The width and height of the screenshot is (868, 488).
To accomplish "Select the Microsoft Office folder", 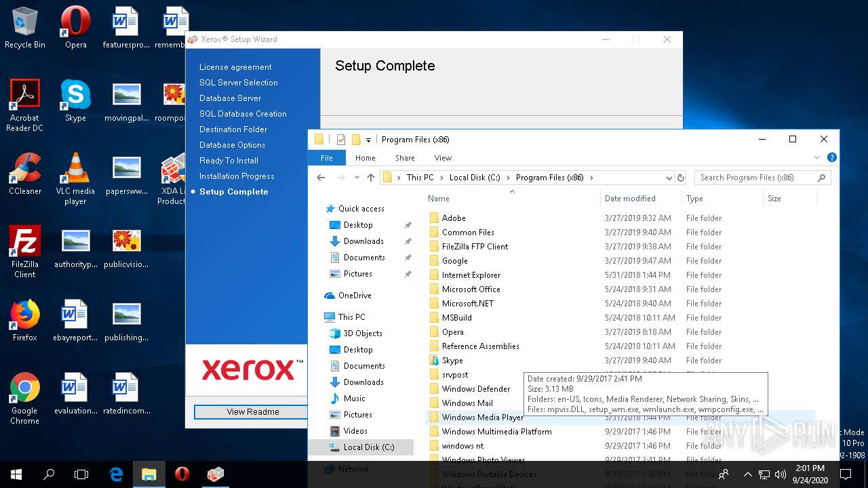I will (471, 289).
